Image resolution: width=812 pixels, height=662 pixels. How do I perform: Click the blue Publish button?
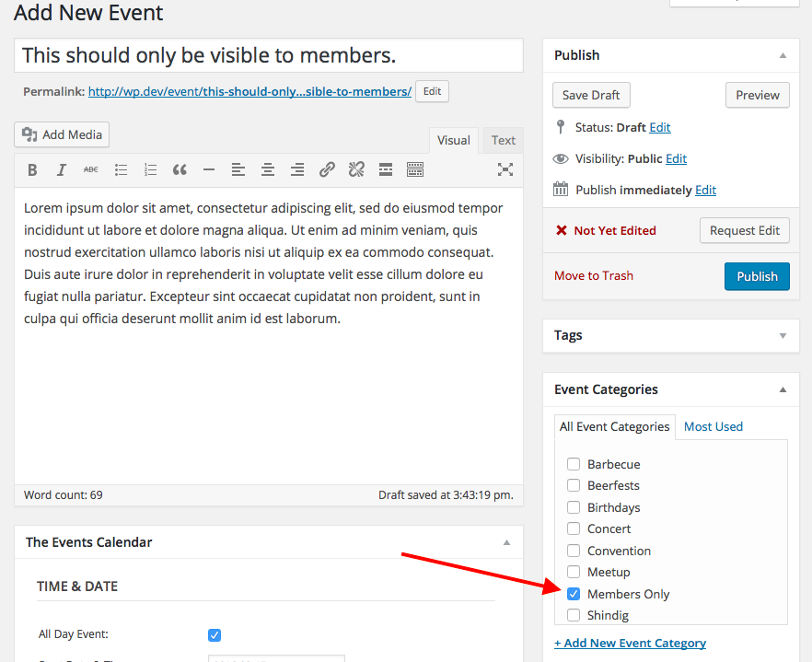coord(757,276)
